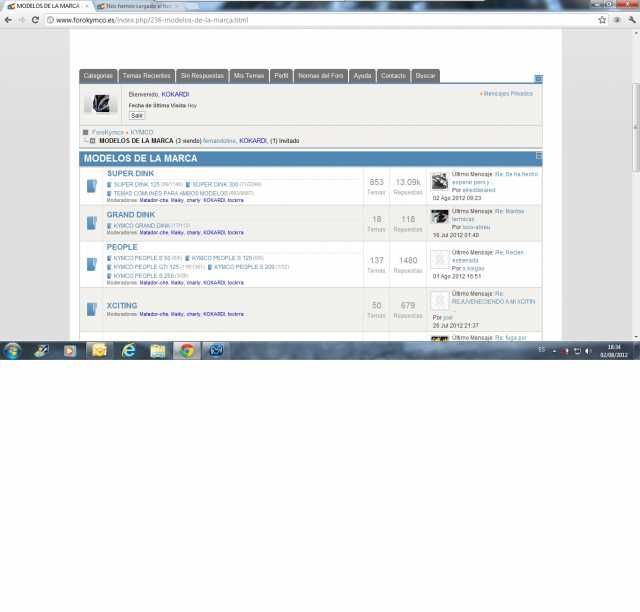Image resolution: width=640 pixels, height=612 pixels.
Task: Open Internet Explorer from the taskbar
Action: [129, 351]
